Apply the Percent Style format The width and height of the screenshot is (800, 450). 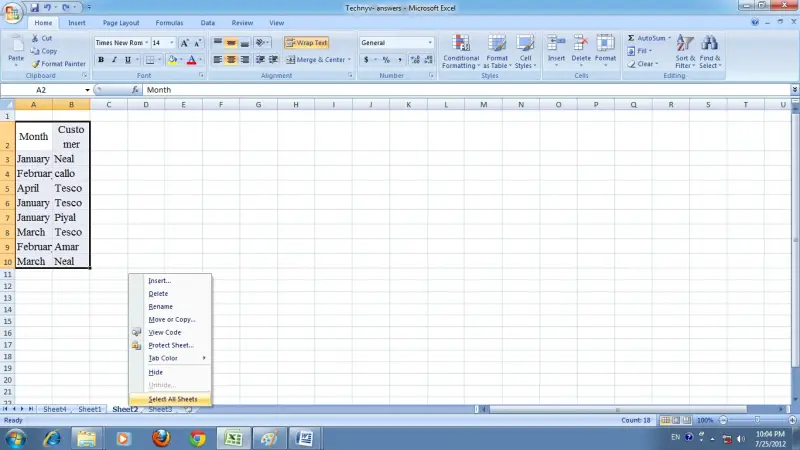click(386, 60)
